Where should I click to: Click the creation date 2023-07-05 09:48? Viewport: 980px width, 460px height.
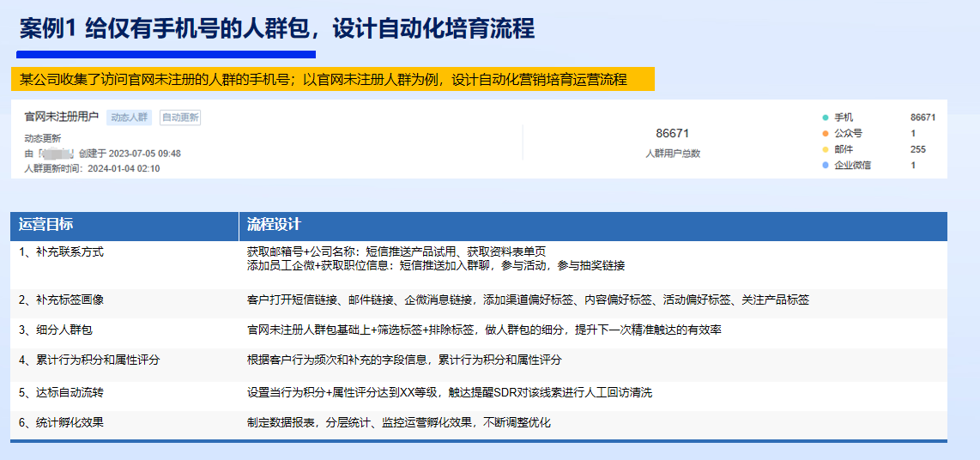click(x=144, y=154)
